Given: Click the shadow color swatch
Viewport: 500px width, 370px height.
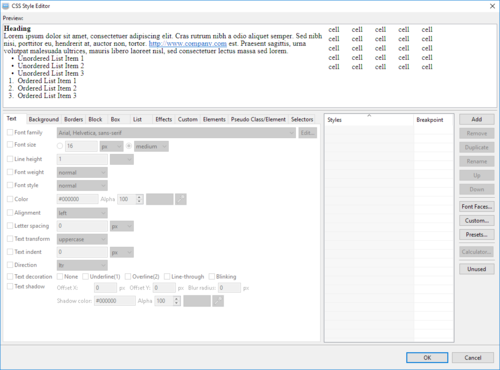Looking at the screenshot, I should [197, 301].
